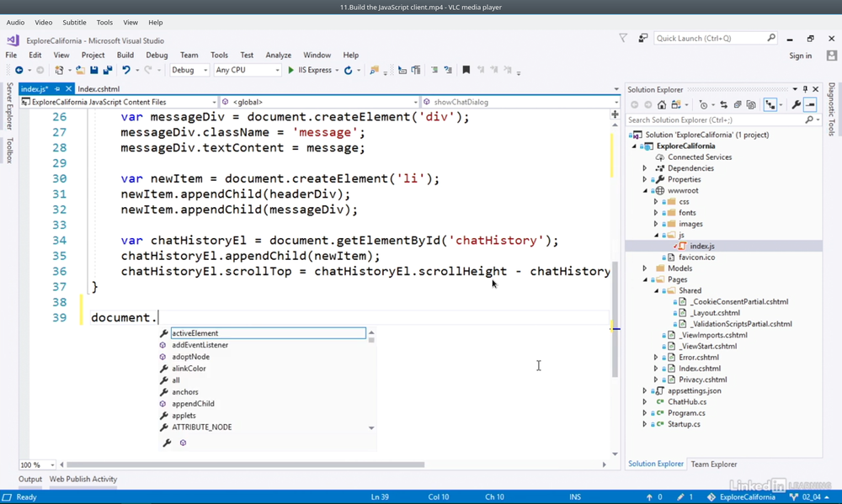Click the Show All Files icon
Image resolution: width=842 pixels, height=504 pixels.
[x=751, y=104]
